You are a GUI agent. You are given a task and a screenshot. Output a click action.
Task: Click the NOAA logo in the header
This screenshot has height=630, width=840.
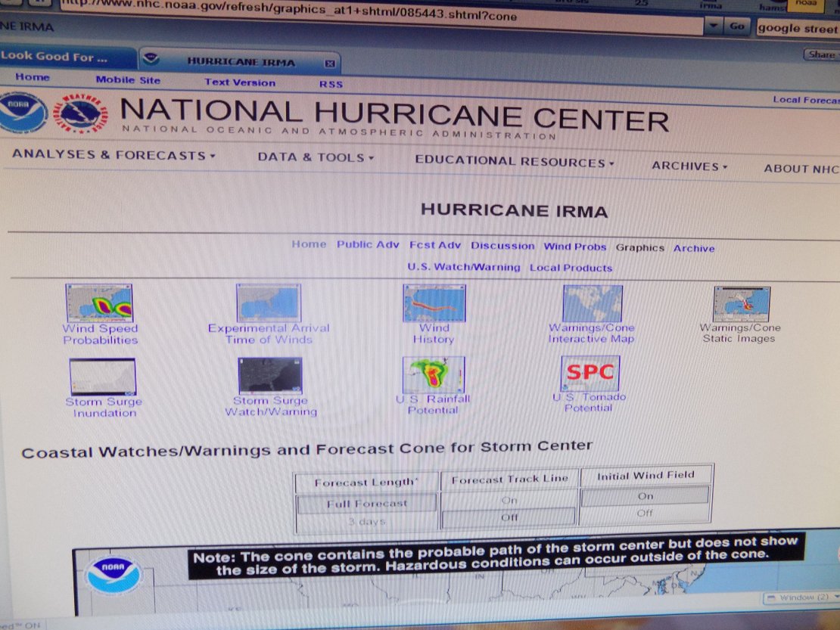tap(23, 113)
